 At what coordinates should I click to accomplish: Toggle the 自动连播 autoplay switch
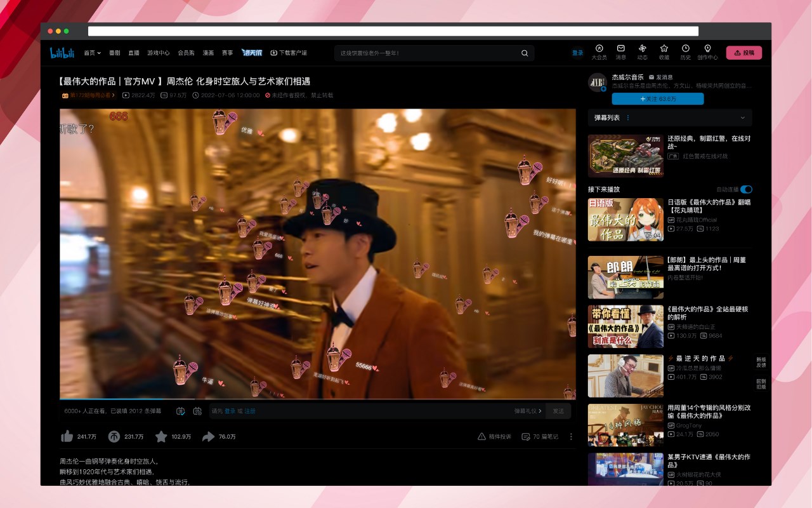[x=746, y=189]
